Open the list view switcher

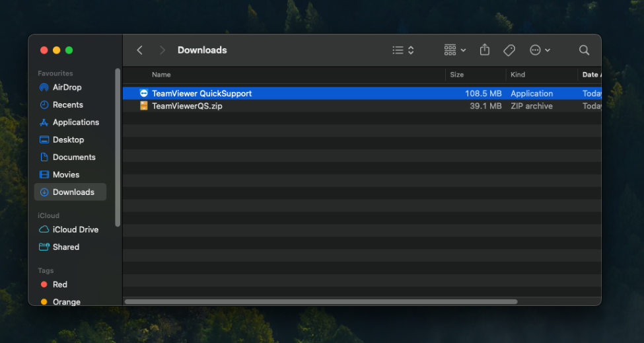(403, 50)
